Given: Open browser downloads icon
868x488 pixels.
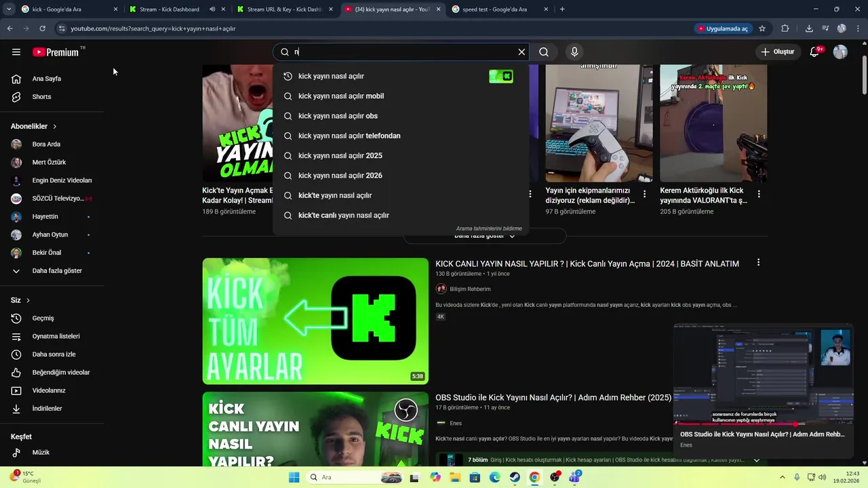Looking at the screenshot, I should 809,28.
